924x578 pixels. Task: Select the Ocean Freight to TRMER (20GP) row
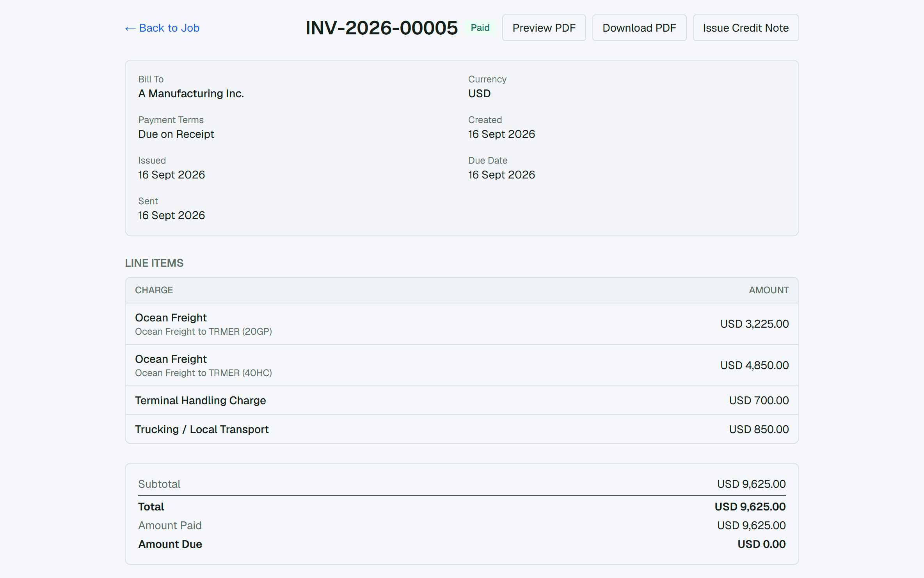coord(462,324)
